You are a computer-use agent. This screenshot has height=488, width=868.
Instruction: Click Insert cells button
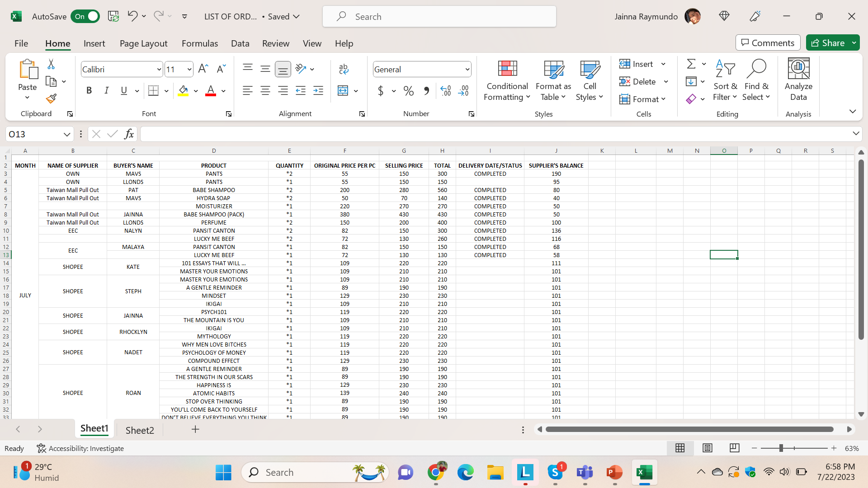coord(637,64)
